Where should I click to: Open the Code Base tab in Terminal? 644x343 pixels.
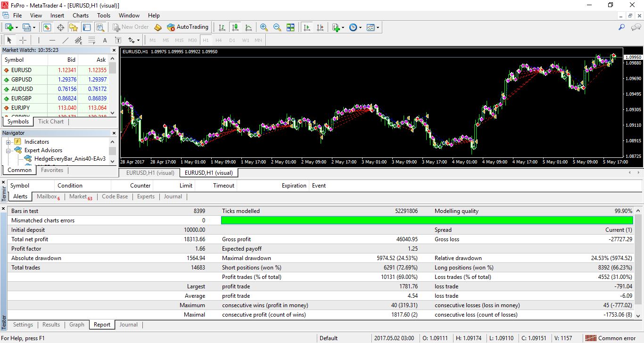(x=115, y=196)
